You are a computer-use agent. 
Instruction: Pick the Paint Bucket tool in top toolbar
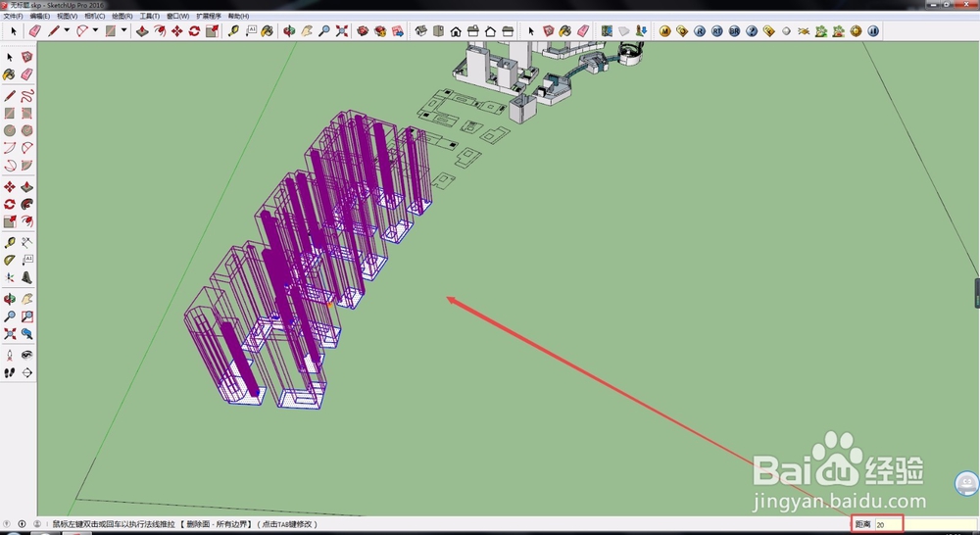point(268,30)
